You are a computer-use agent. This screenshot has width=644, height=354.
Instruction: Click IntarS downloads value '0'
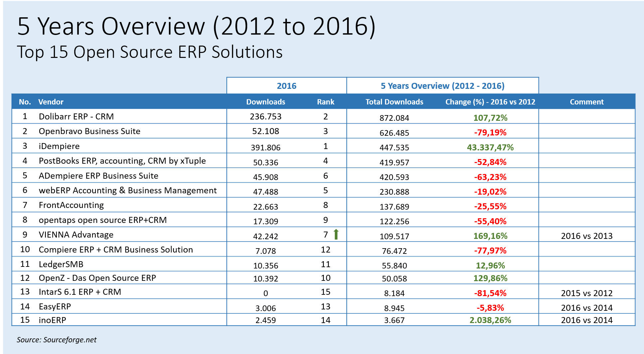tap(266, 293)
